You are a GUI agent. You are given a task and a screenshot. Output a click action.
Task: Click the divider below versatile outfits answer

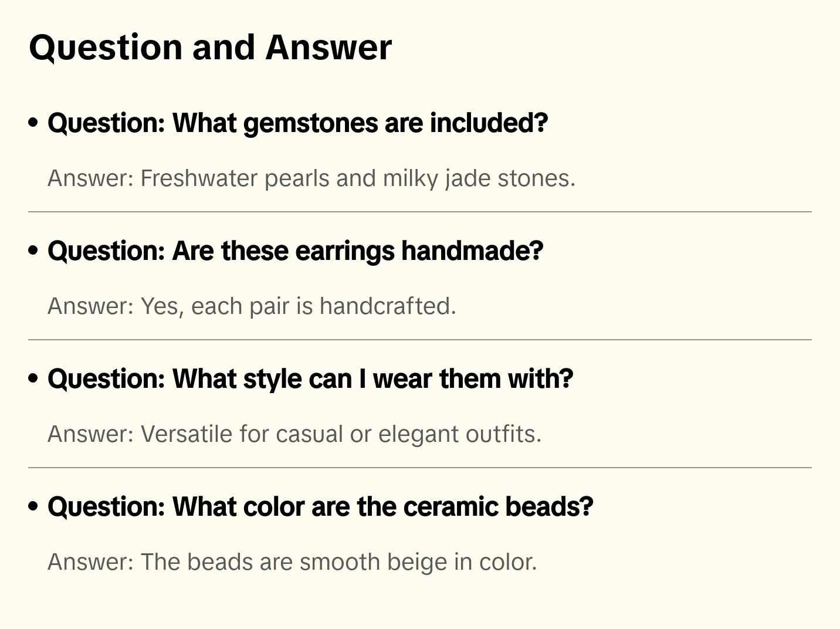coord(419,468)
